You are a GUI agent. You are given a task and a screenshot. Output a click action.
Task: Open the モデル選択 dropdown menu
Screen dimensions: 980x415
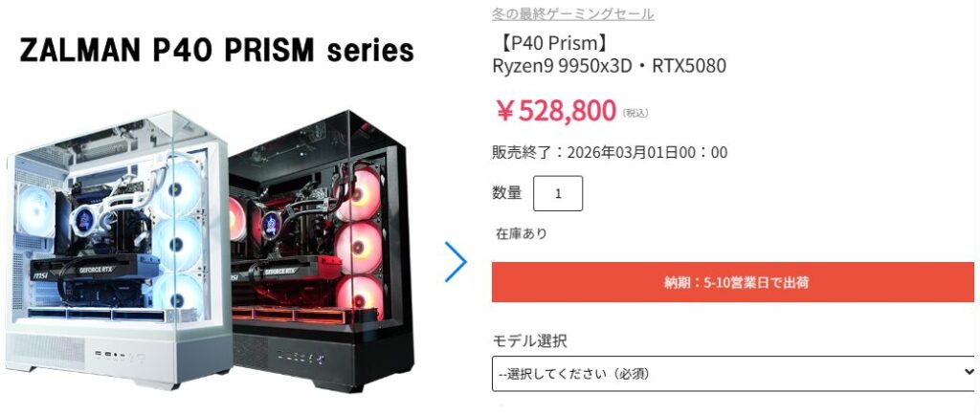pos(734,373)
